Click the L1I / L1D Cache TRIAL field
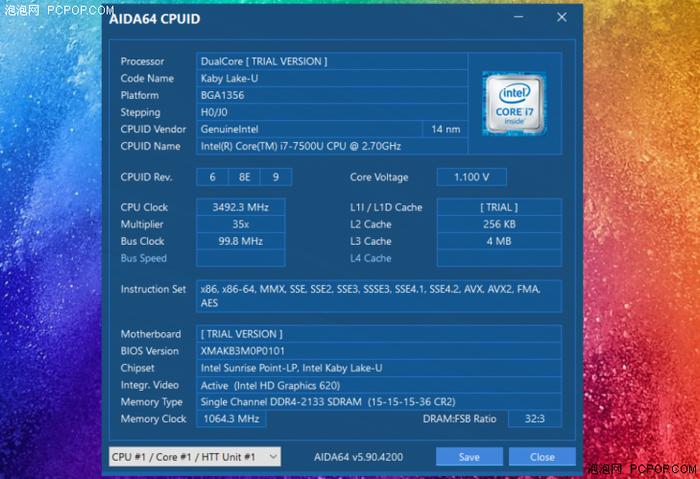The width and height of the screenshot is (700, 479). 499,207
